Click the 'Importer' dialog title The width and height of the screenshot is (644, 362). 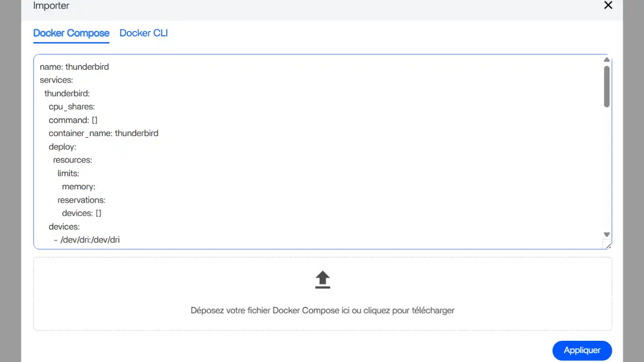tap(51, 6)
